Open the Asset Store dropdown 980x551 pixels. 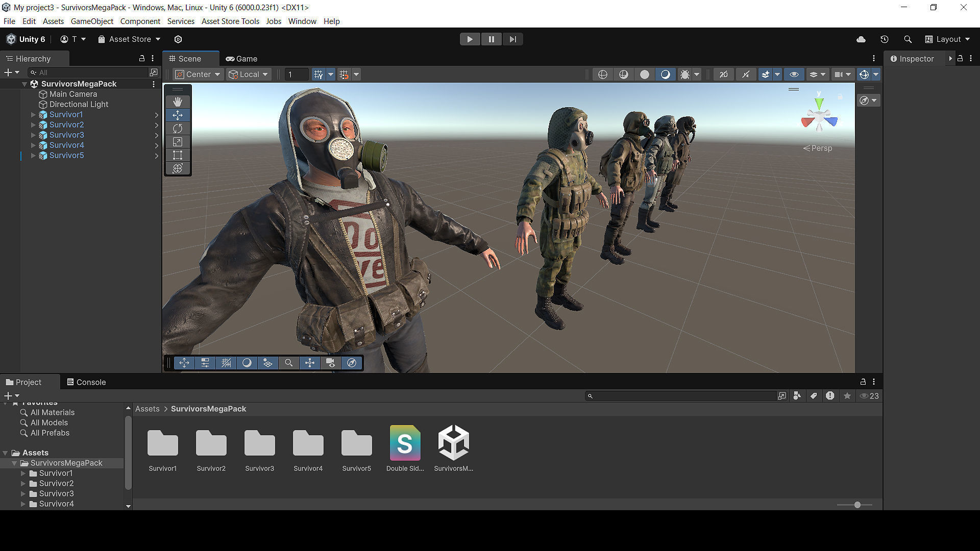pyautogui.click(x=129, y=39)
